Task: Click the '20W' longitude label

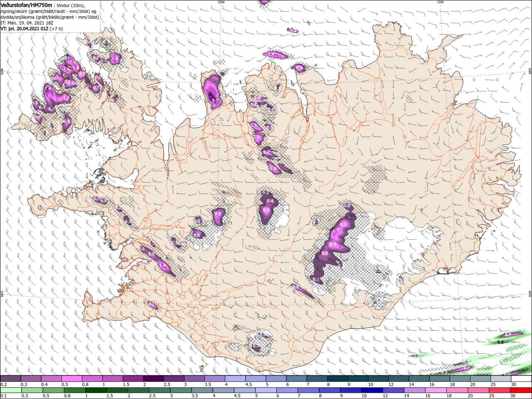Action: (221, 2)
